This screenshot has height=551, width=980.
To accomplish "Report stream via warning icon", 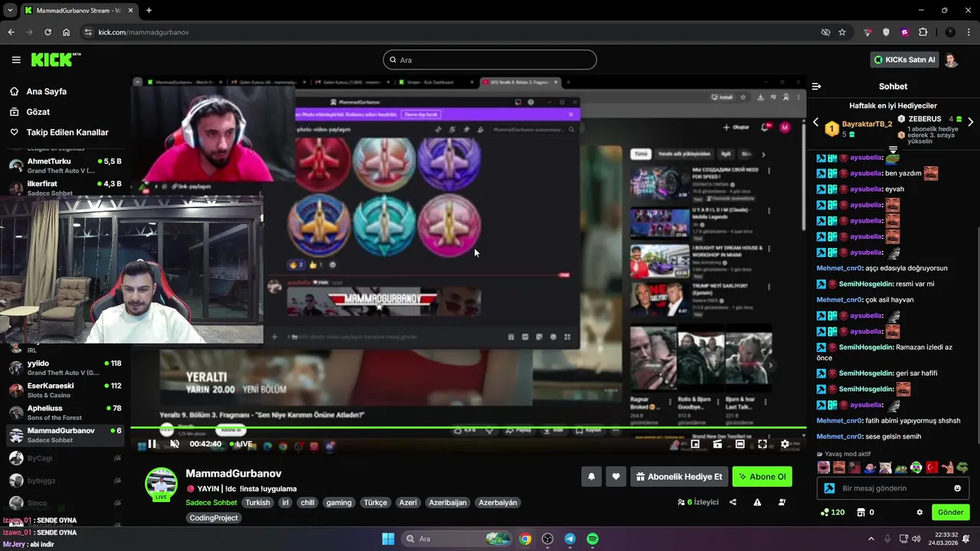I will tap(757, 502).
